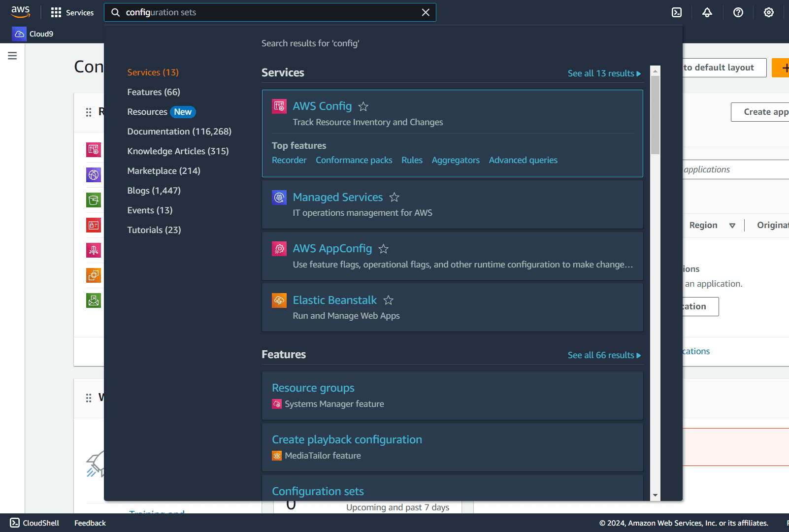Viewport: 789px width, 532px height.
Task: Favorite AWS Config with its star
Action: [363, 106]
